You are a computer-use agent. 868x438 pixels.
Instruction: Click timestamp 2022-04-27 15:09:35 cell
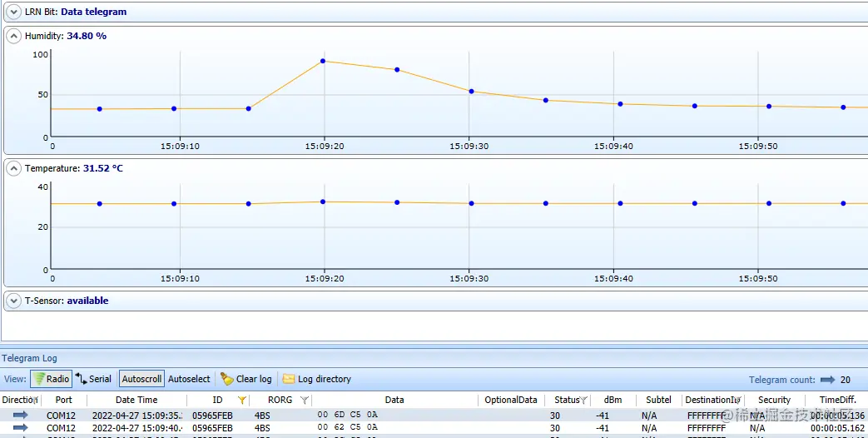coord(137,416)
